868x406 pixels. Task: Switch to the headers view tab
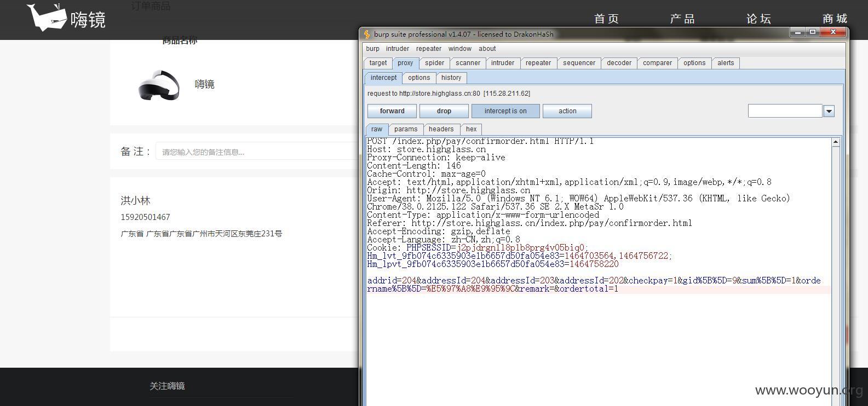click(441, 129)
